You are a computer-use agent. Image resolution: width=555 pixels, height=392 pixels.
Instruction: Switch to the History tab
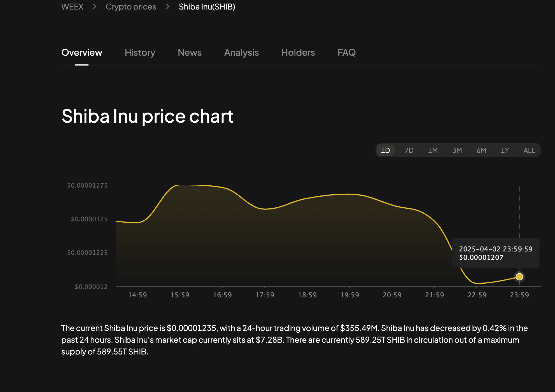click(x=140, y=53)
